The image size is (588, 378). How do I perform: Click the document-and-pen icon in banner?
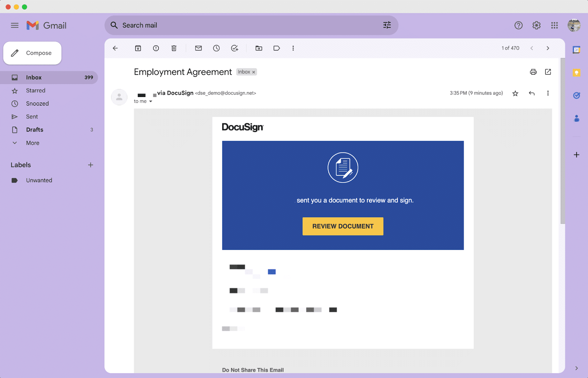(x=343, y=168)
